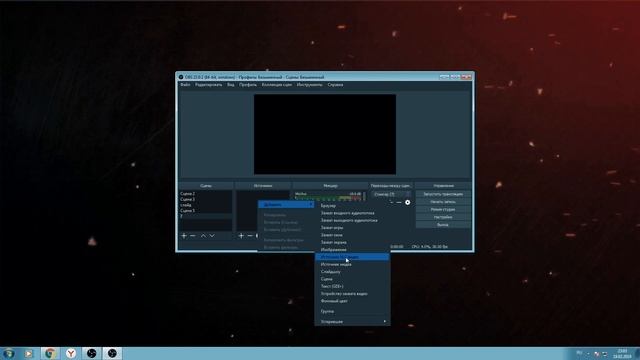The image size is (640, 360).
Task: Select Сцена 5 in the scenes list
Action: [x=206, y=211]
